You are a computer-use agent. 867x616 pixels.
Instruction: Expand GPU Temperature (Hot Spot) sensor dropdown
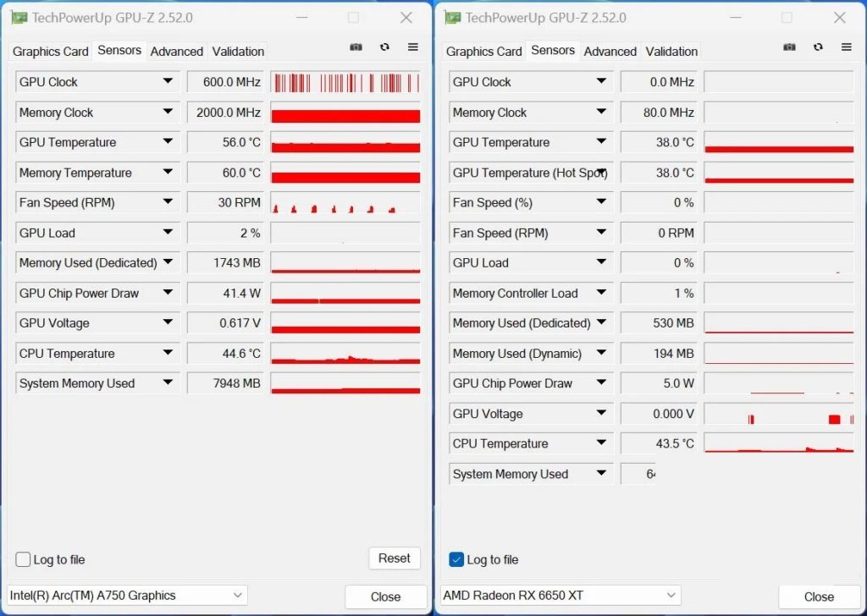(601, 173)
